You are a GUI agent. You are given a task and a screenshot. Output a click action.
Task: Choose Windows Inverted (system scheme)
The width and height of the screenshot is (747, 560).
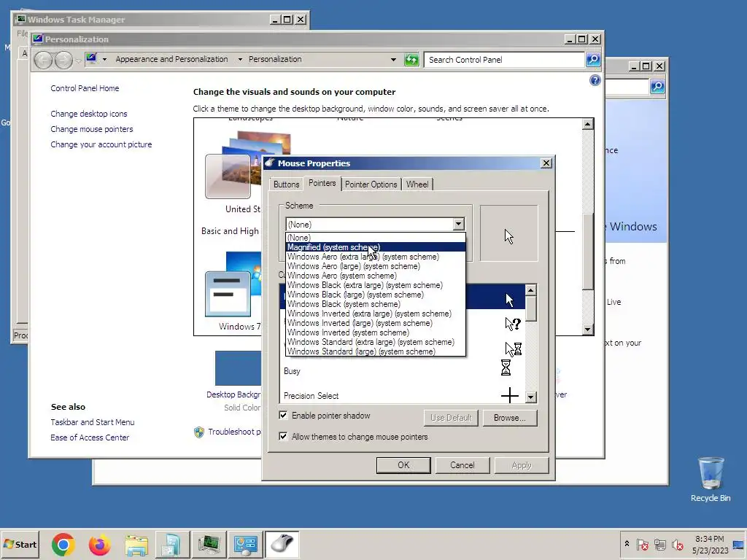(376, 332)
